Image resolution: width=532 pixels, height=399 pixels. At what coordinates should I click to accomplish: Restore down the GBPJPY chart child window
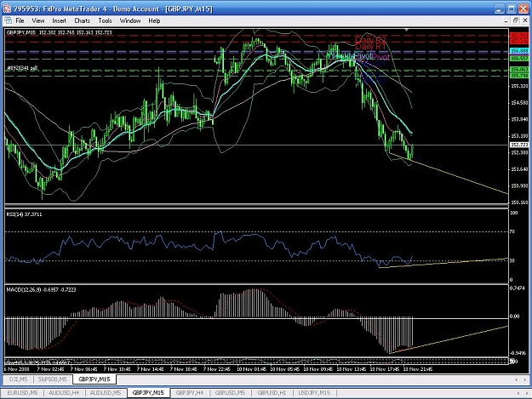[x=515, y=20]
